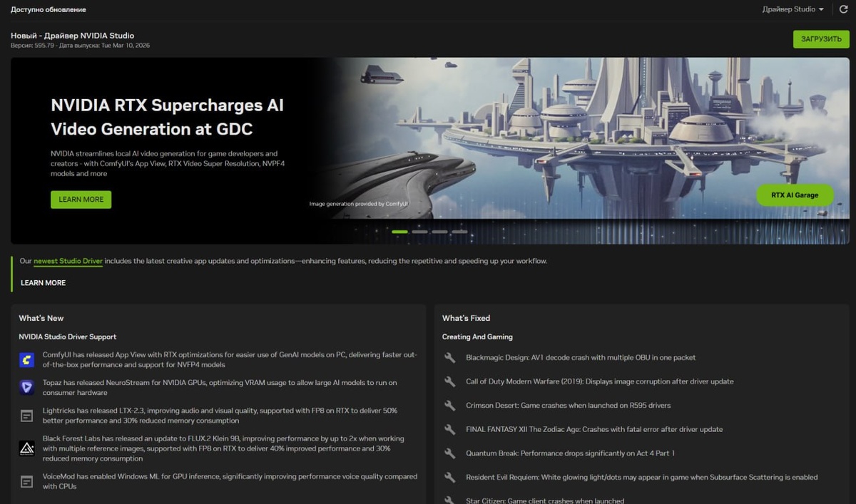Click the Resident Evil Requiem fix text
Viewport: 856px width, 504px height.
coord(642,477)
